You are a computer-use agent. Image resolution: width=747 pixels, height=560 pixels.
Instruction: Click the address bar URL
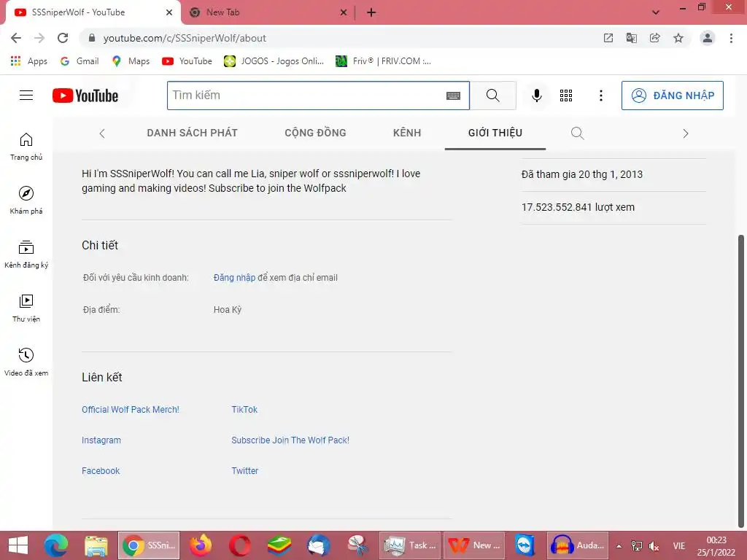185,38
